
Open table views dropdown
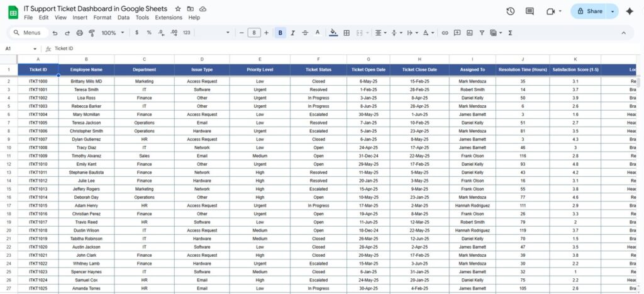496,33
